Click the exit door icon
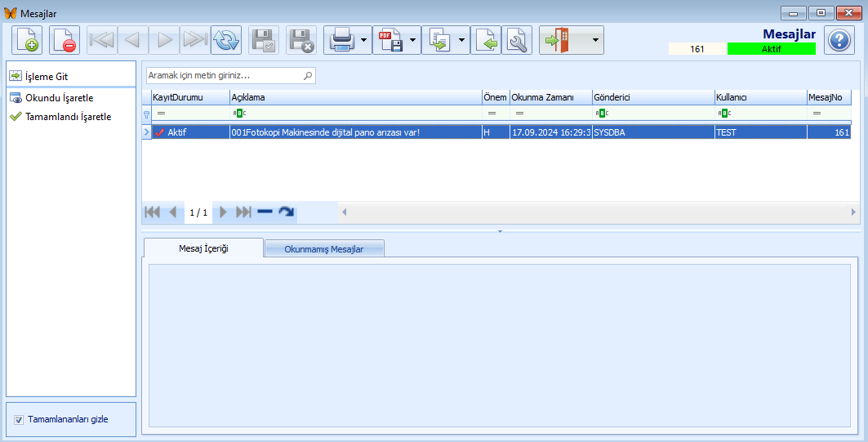 [x=557, y=40]
